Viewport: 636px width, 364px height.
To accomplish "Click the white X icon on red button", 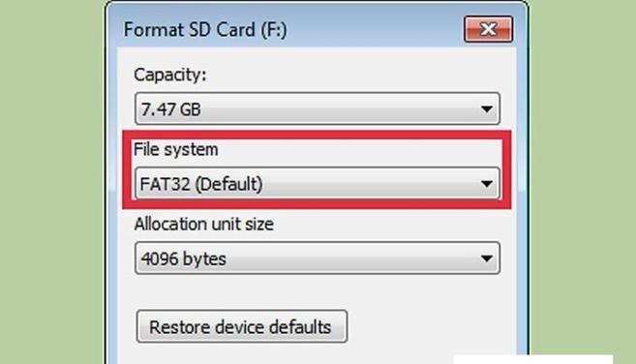I will [x=488, y=29].
